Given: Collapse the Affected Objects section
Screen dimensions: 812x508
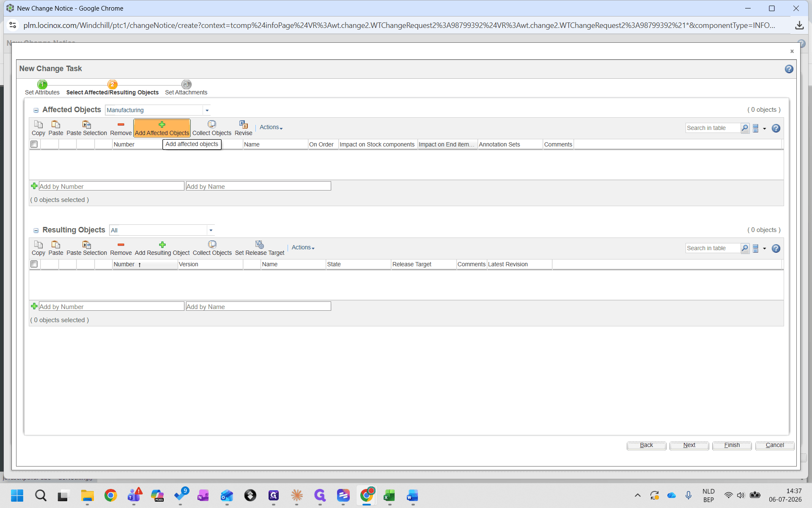Looking at the screenshot, I should tap(36, 110).
